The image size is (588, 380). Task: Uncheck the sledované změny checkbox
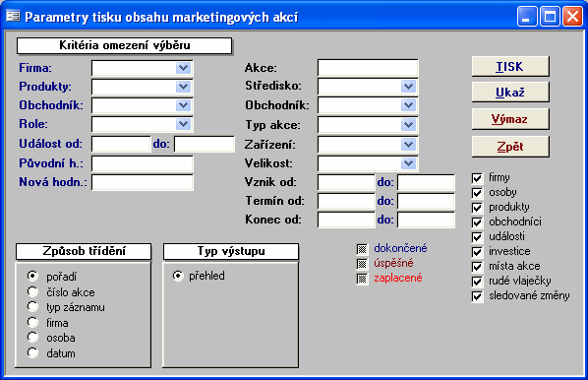(477, 296)
